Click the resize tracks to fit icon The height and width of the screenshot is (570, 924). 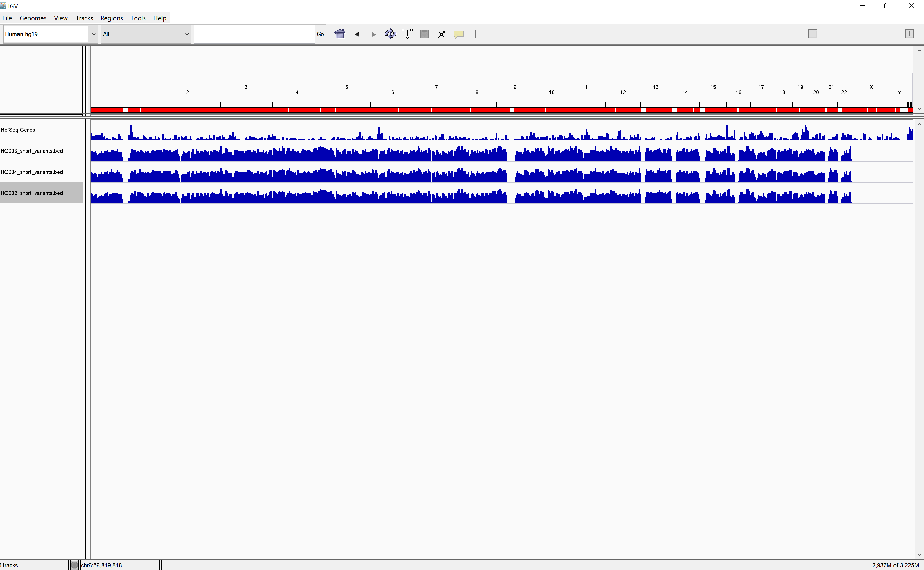(x=441, y=34)
